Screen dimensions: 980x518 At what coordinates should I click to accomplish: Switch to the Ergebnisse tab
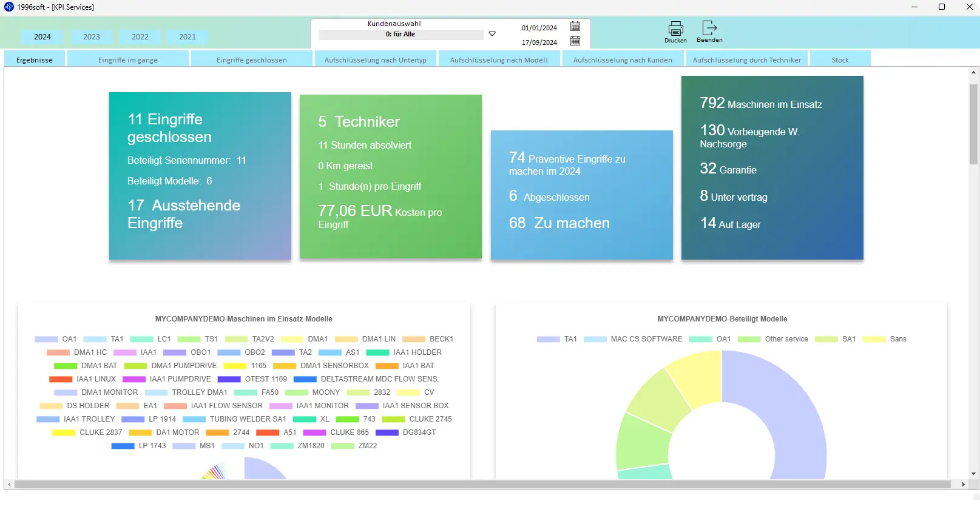point(35,59)
